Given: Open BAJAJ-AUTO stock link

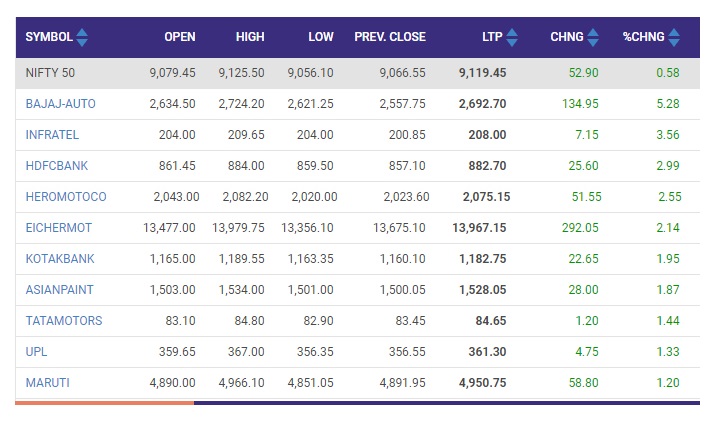Looking at the screenshot, I should click(x=61, y=104).
